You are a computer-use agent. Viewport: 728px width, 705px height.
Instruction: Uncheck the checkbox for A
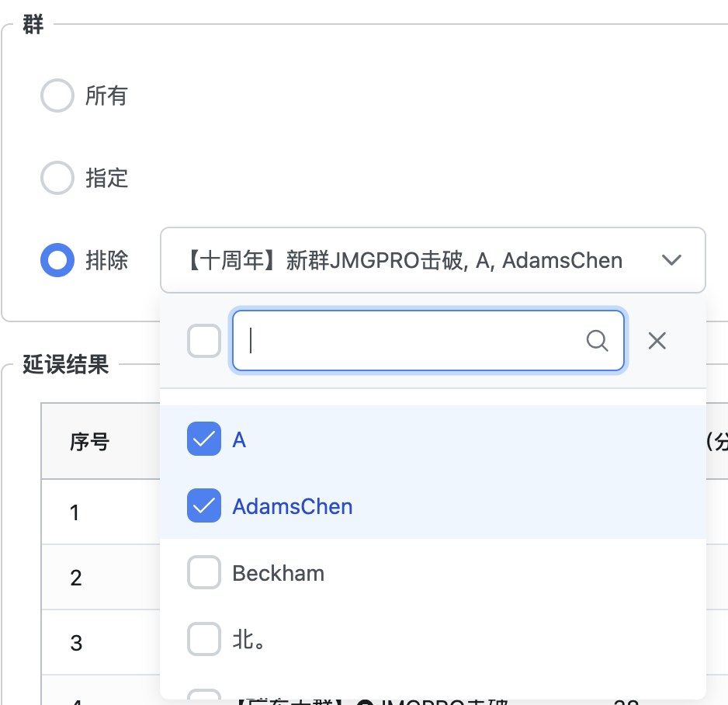tap(204, 439)
